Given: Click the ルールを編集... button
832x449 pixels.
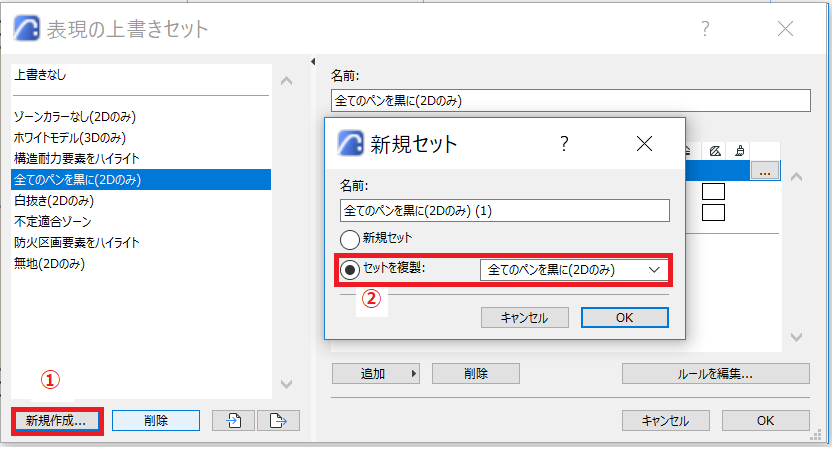Looking at the screenshot, I should click(x=716, y=374).
